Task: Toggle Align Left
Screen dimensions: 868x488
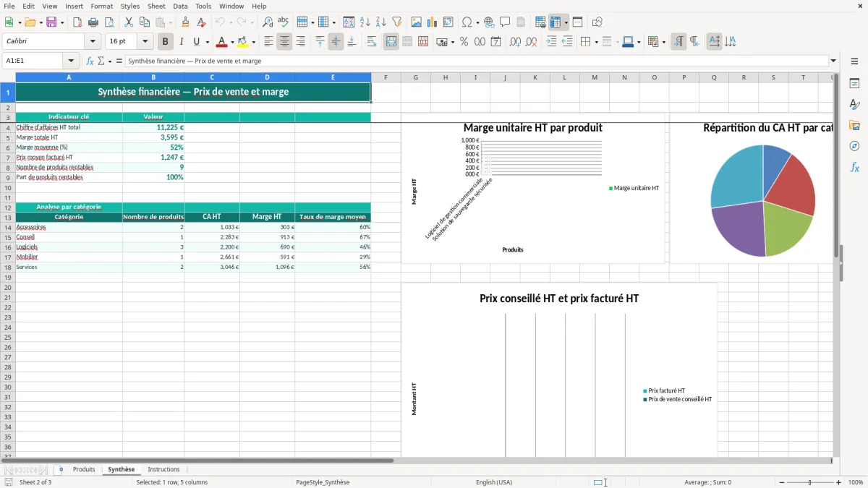Action: (268, 42)
